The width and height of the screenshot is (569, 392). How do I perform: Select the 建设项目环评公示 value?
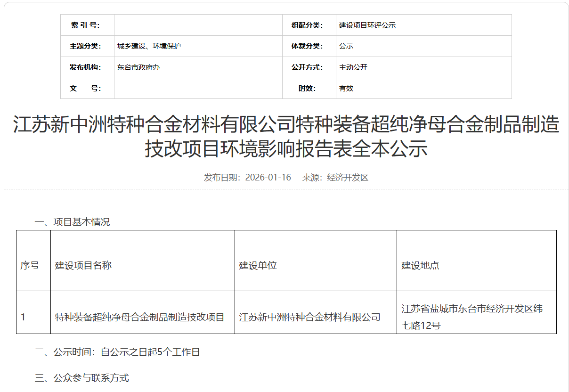tap(367, 25)
